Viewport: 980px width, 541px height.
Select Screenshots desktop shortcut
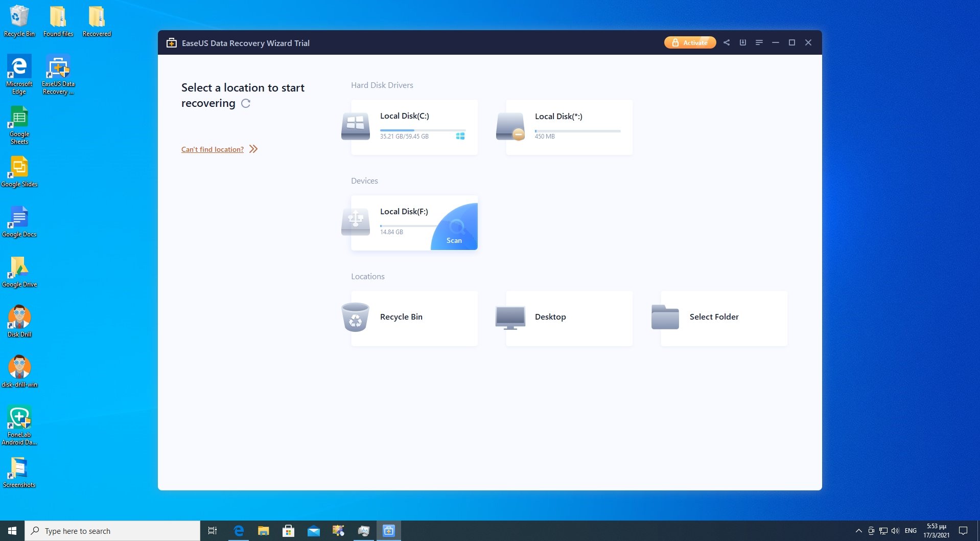point(19,472)
